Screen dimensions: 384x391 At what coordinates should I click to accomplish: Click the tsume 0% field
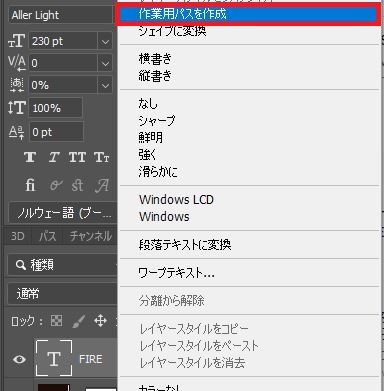[63, 85]
